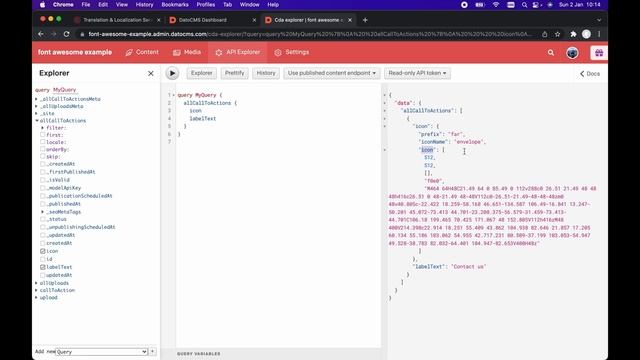Collapse allCallToActions node
The width and height of the screenshot is (640, 360).
coord(36,121)
